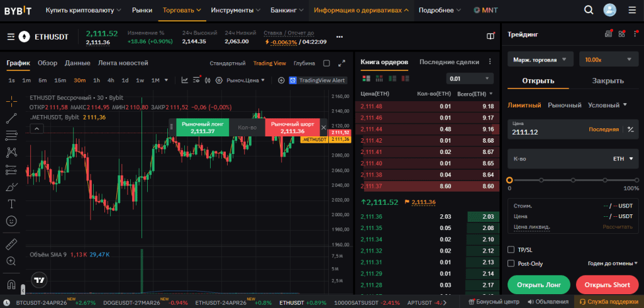The width and height of the screenshot is (644, 308).
Task: Open the Всего(ETH) column dropdown arrow
Action: point(491,94)
